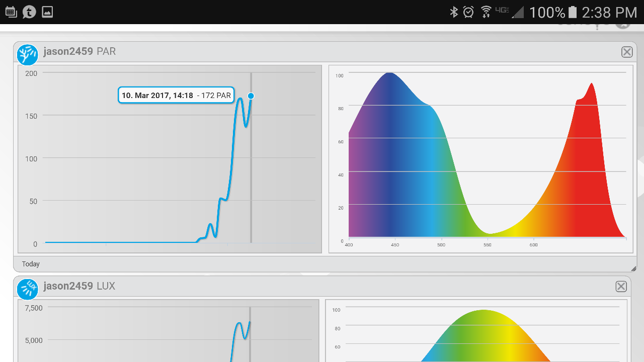Image resolution: width=644 pixels, height=362 pixels.
Task: Click the LUX widget sun icon
Action: [28, 289]
